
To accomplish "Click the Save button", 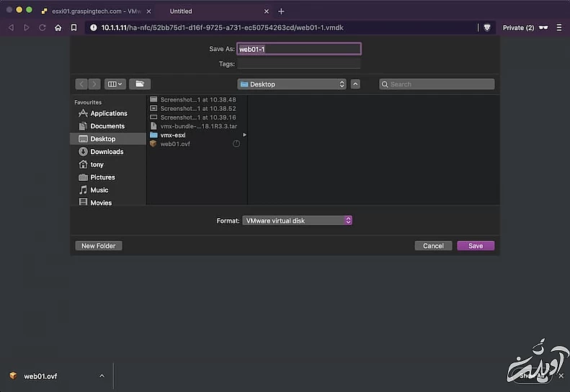I will (x=476, y=246).
